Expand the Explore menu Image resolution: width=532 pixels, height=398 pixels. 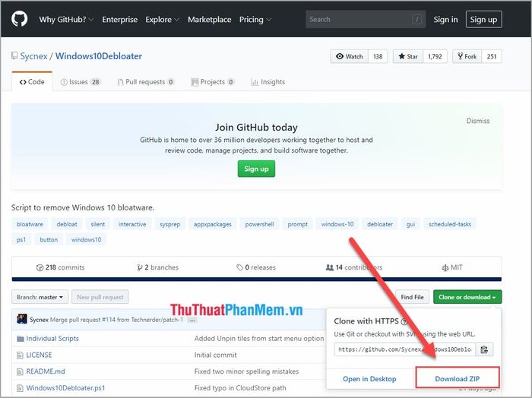[162, 20]
